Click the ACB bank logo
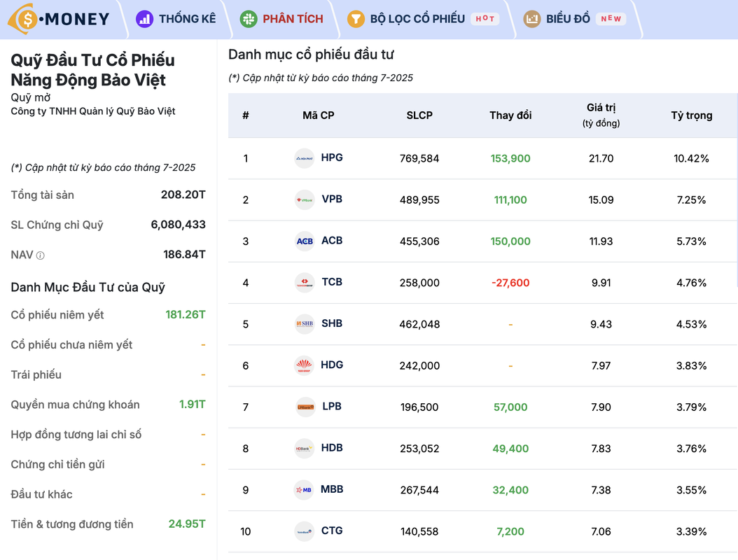The image size is (738, 560). pos(304,241)
